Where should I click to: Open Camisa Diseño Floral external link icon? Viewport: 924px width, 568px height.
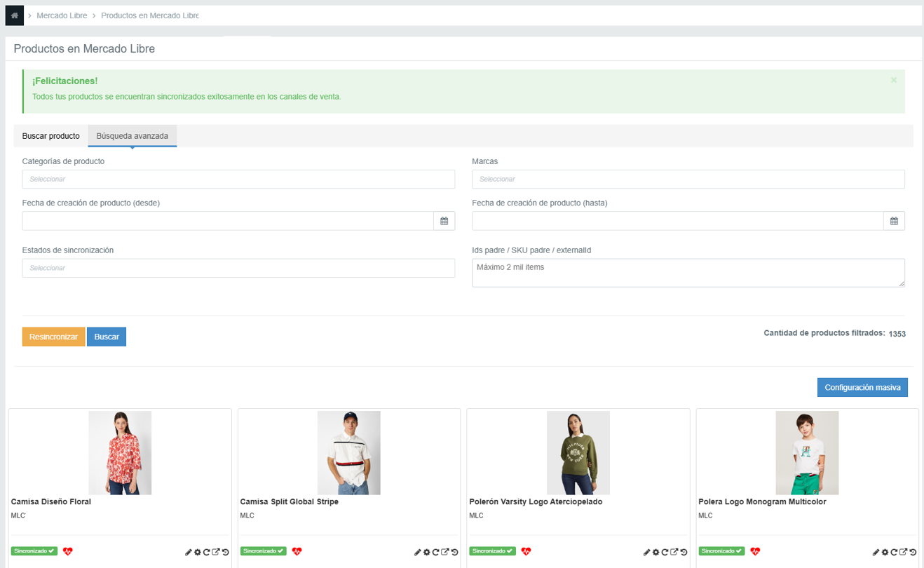[x=216, y=553]
